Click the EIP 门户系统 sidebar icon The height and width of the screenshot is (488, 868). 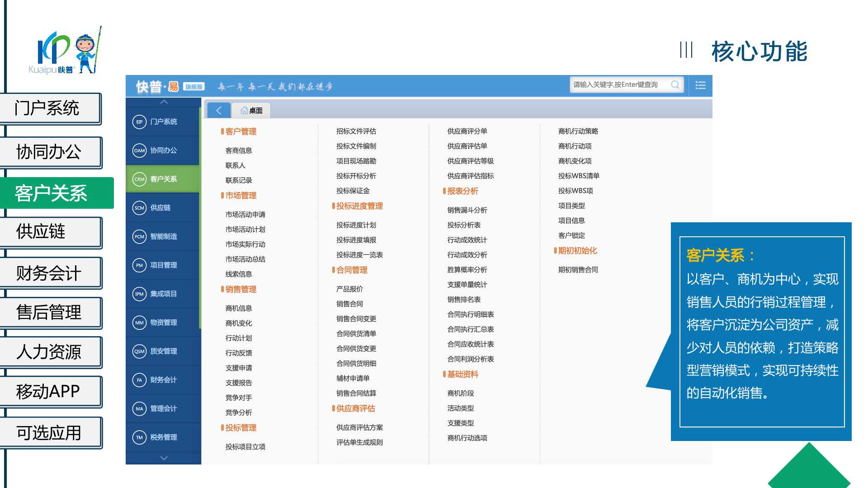pos(139,122)
